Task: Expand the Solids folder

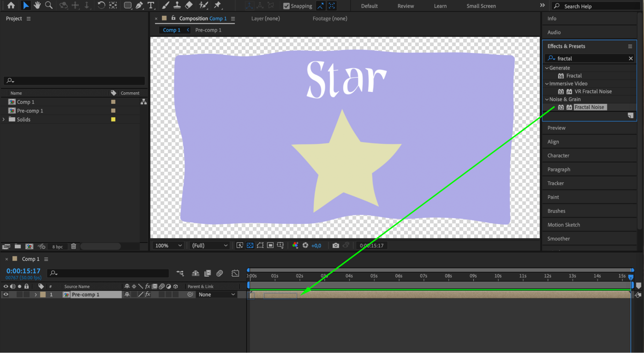Action: point(4,119)
